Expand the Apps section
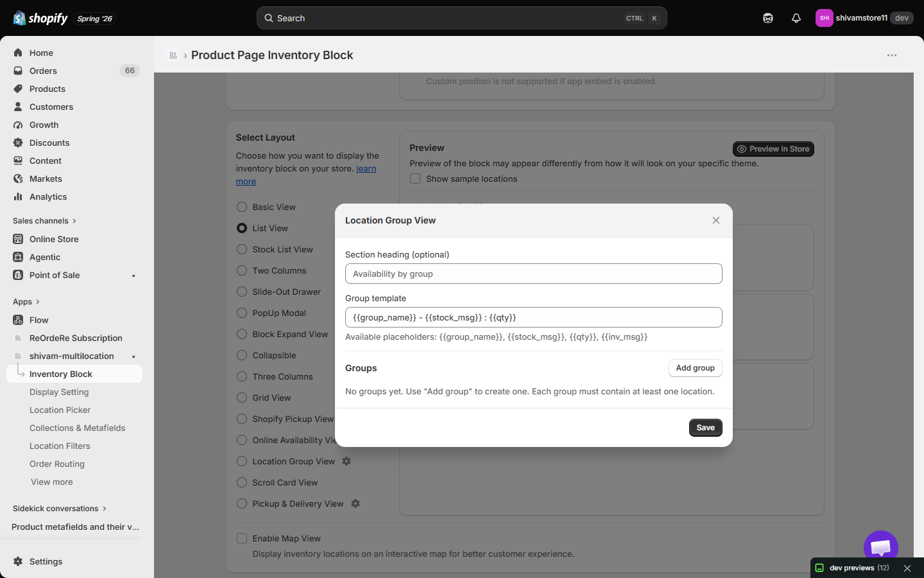Image resolution: width=924 pixels, height=578 pixels. click(x=26, y=301)
